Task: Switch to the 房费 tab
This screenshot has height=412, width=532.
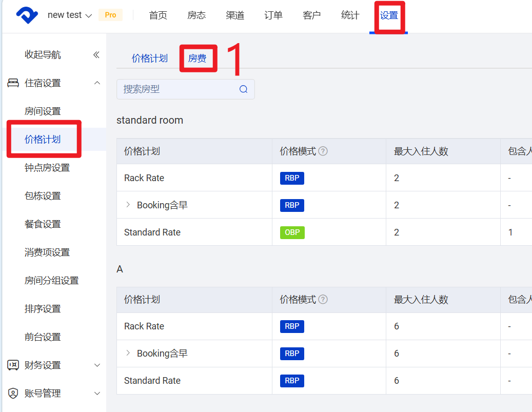Action: tap(197, 58)
